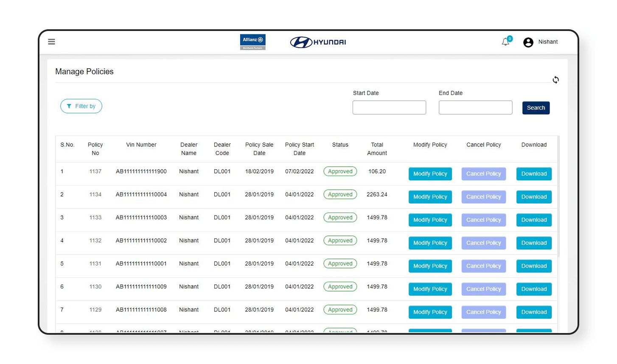
Task: Download policy 1131
Action: point(534,266)
